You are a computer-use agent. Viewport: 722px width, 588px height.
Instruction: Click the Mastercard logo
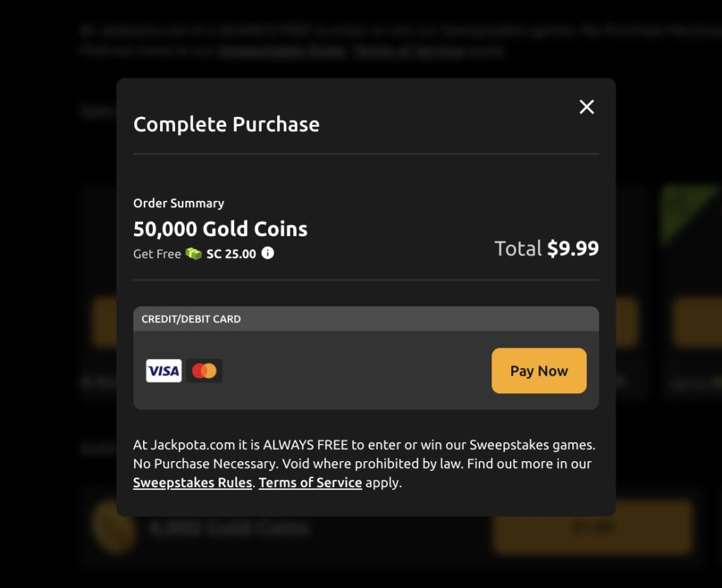204,371
